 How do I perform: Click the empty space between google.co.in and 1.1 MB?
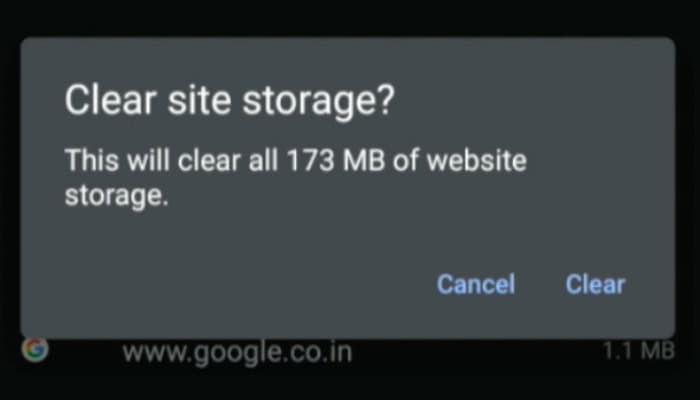[478, 353]
